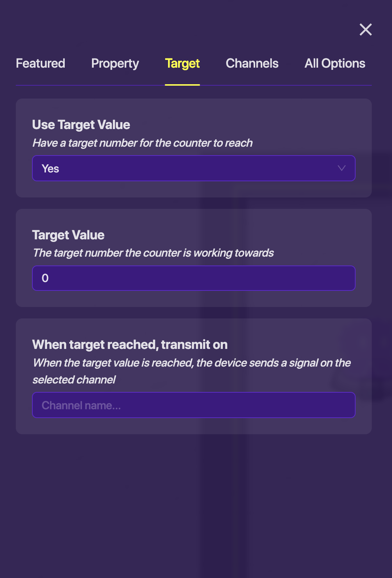
Task: Click the "When target reached, transmit on" heading
Action: click(x=130, y=345)
